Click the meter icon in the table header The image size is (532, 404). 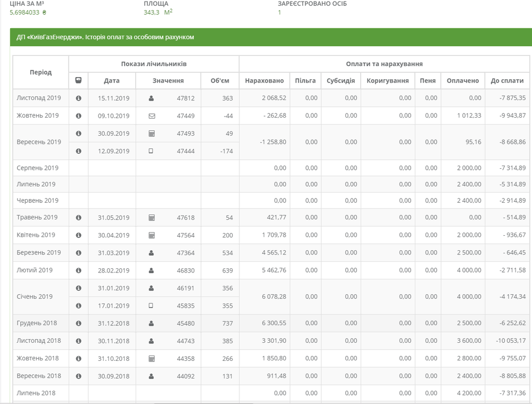tap(78, 81)
